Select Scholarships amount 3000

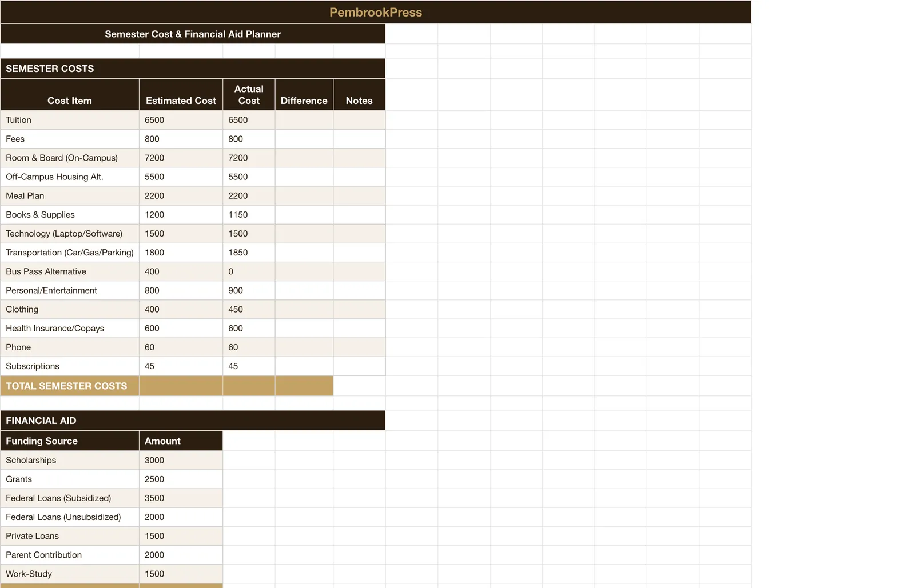click(181, 460)
